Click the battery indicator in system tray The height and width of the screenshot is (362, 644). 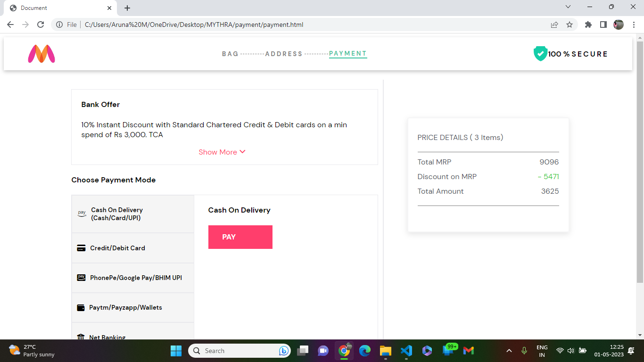coord(582,351)
